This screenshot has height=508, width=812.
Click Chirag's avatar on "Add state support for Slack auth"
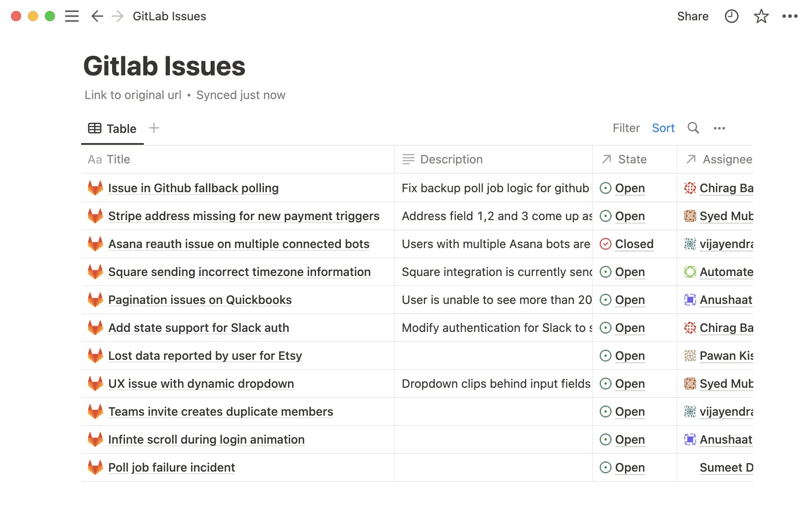[690, 328]
